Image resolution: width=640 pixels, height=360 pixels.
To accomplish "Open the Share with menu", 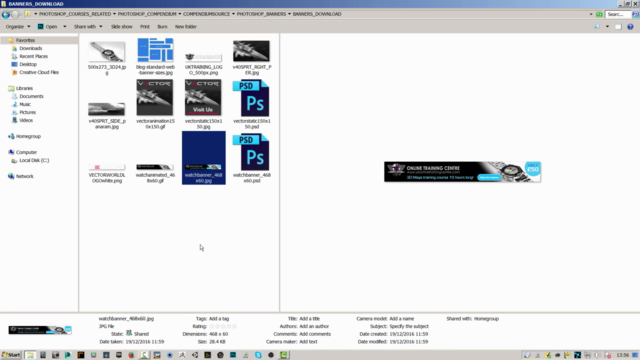I will (88, 27).
